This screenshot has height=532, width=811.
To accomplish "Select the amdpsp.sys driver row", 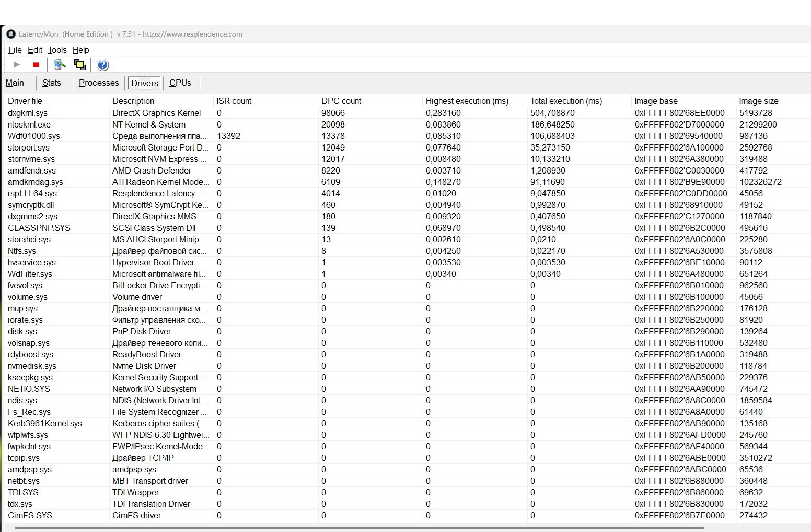I will tap(408, 469).
